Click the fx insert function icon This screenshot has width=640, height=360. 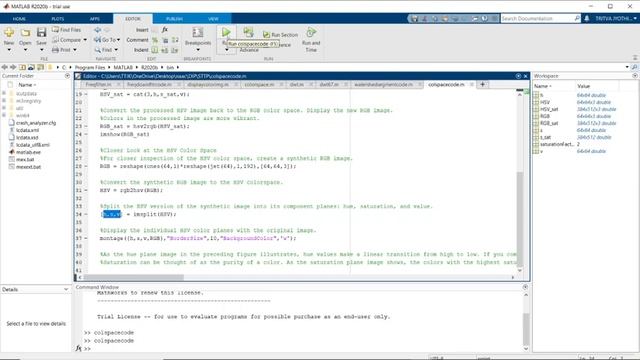(165, 30)
